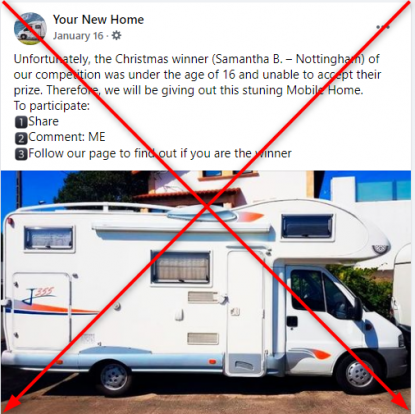Viewport: 415px width, 414px height.
Task: Click the post text mentioning Samantha B.
Action: pos(197,74)
